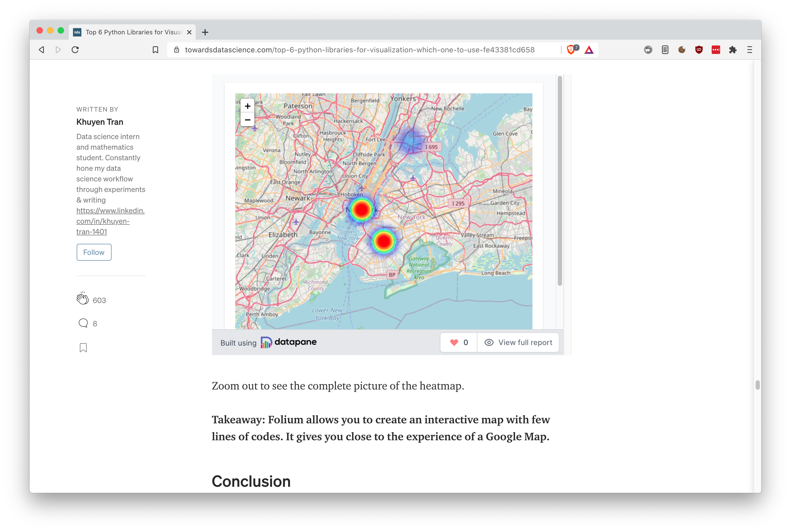Open the browser extensions puzzle icon
791x532 pixels.
733,50
